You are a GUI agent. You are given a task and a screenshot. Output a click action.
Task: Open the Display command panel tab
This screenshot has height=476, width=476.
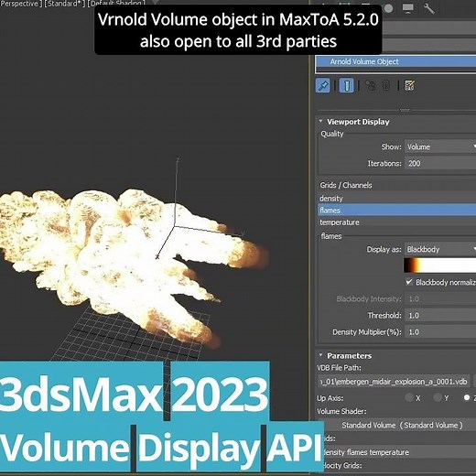coord(408,8)
